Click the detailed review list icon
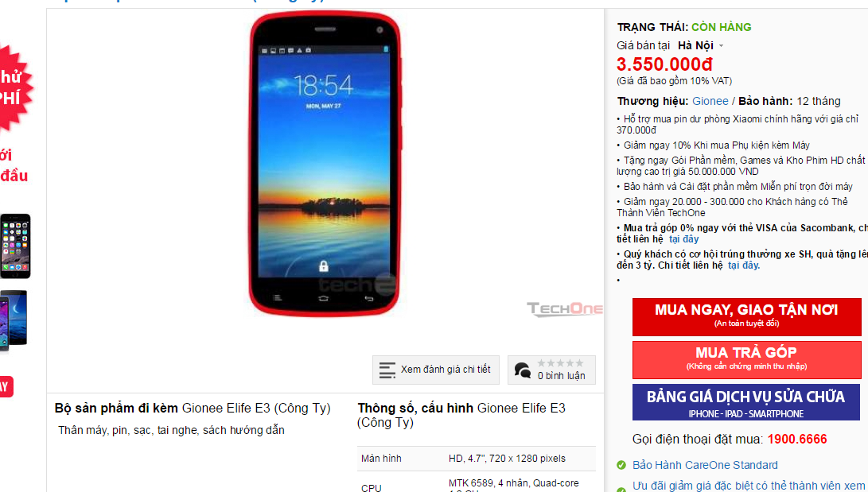This screenshot has height=492, width=868. (x=387, y=370)
